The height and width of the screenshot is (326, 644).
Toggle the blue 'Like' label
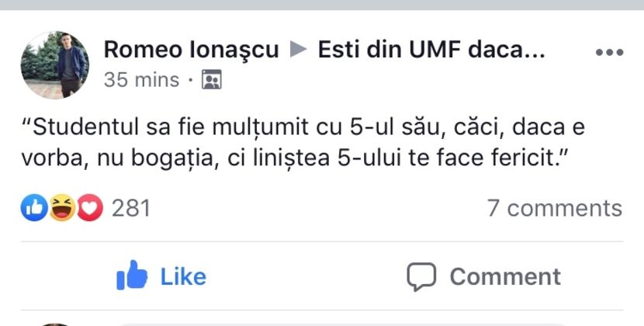pos(183,276)
